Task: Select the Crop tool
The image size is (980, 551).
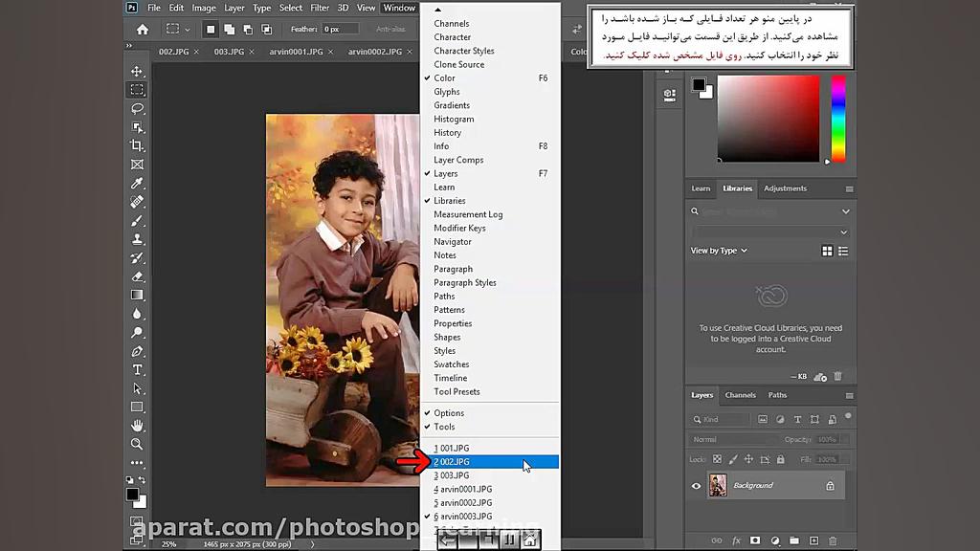Action: coord(137,145)
